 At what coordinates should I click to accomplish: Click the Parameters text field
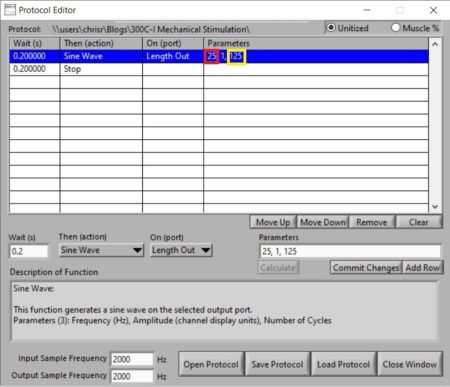pyautogui.click(x=350, y=251)
